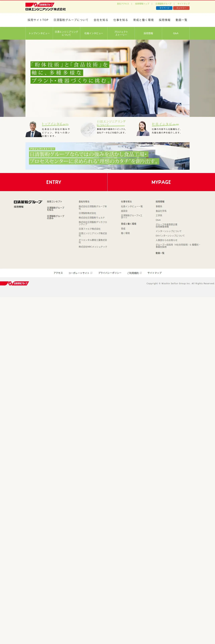Viewport: 215px width, 644px height.
Task: Open トップインタビュー green tab
Action: pyautogui.click(x=39, y=33)
